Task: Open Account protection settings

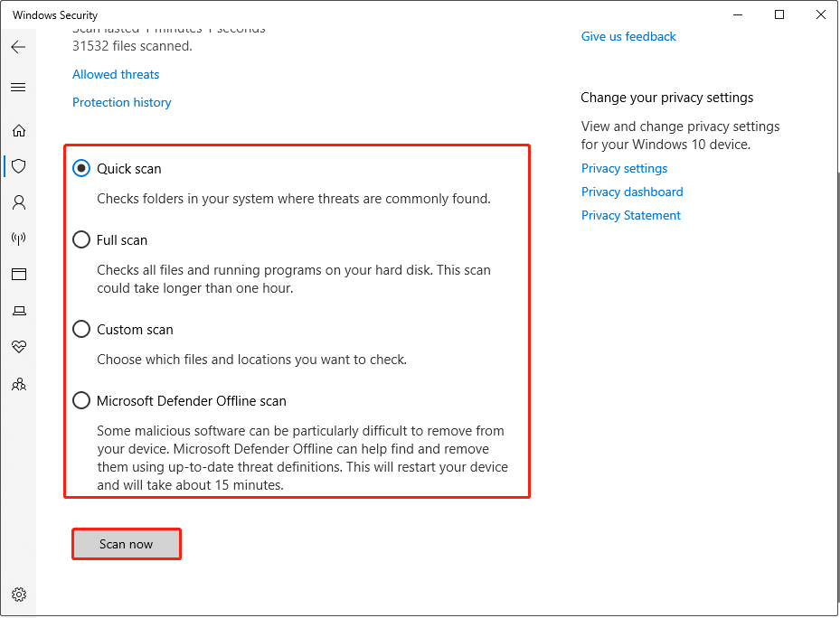Action: [x=19, y=202]
